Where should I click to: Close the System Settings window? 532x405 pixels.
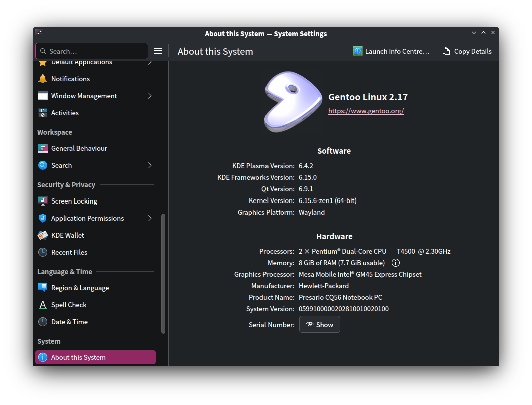(x=493, y=33)
